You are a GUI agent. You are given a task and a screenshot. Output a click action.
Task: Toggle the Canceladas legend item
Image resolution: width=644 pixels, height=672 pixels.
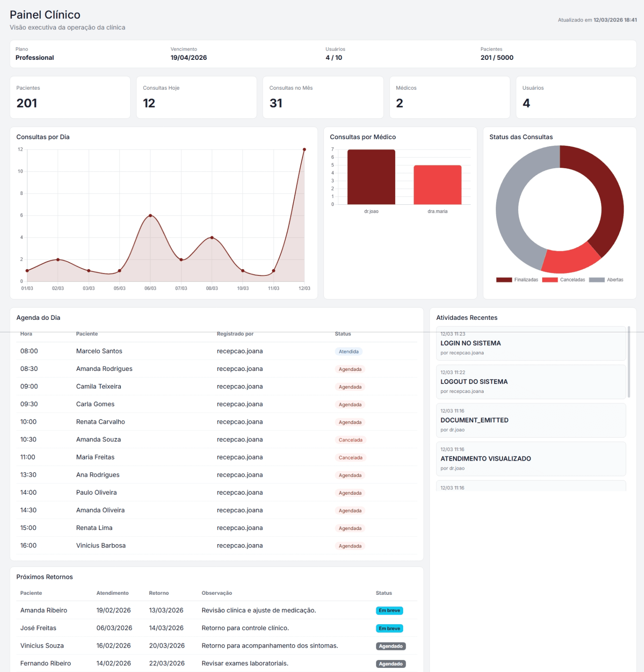[x=563, y=280]
